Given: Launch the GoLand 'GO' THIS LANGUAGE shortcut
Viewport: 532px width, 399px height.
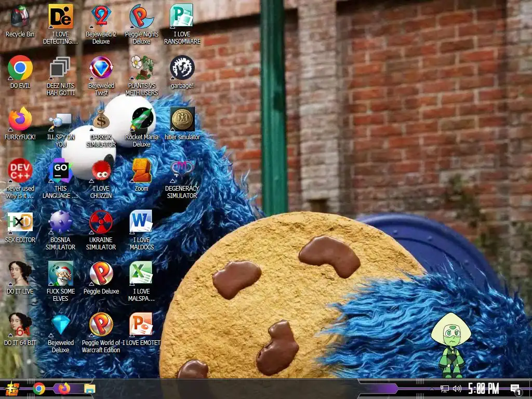Looking at the screenshot, I should tap(60, 179).
